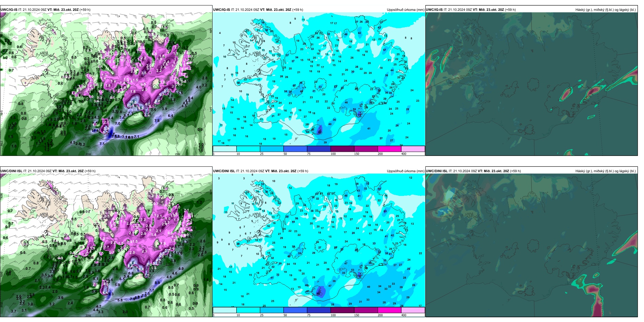The width and height of the screenshot is (644, 322).
Task: Click the 1–10 mm pale cyan swatch in IG-IS legend
Action: click(225, 149)
